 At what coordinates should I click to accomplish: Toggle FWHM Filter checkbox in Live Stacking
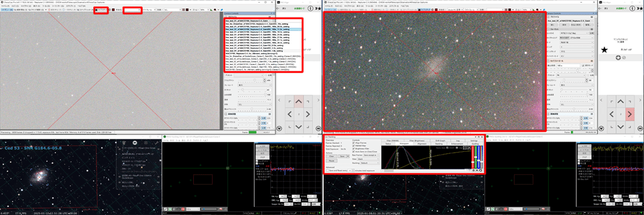pyautogui.click(x=354, y=146)
